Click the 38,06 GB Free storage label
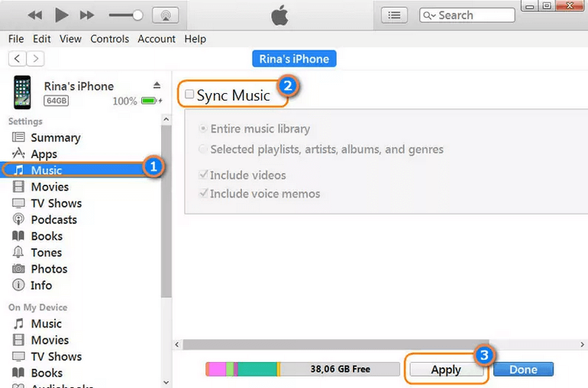Viewport: 588px width, 388px height. click(x=340, y=369)
